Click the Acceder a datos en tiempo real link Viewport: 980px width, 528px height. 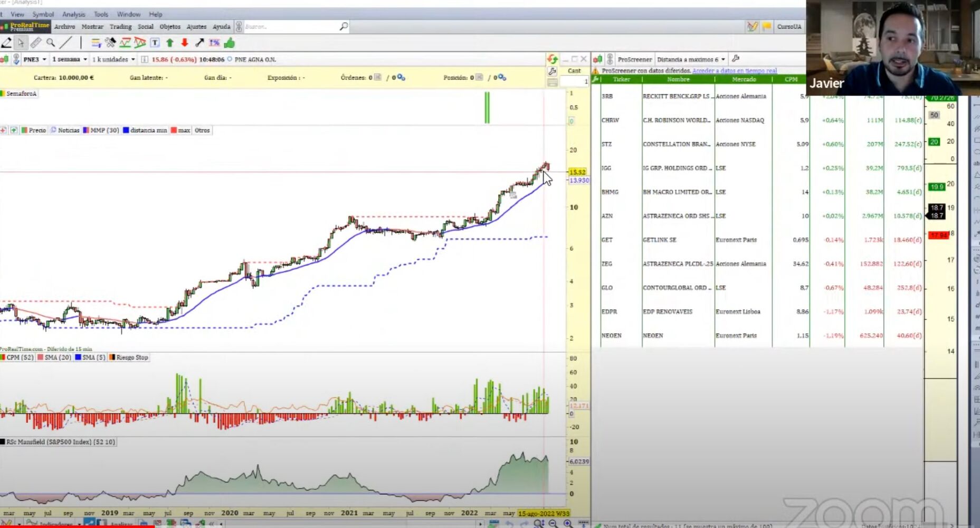click(x=734, y=70)
